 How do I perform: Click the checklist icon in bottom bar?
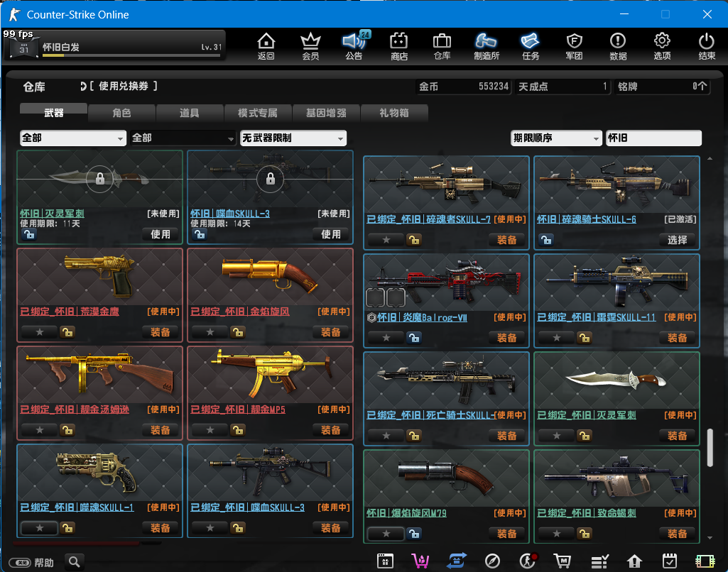(x=599, y=562)
